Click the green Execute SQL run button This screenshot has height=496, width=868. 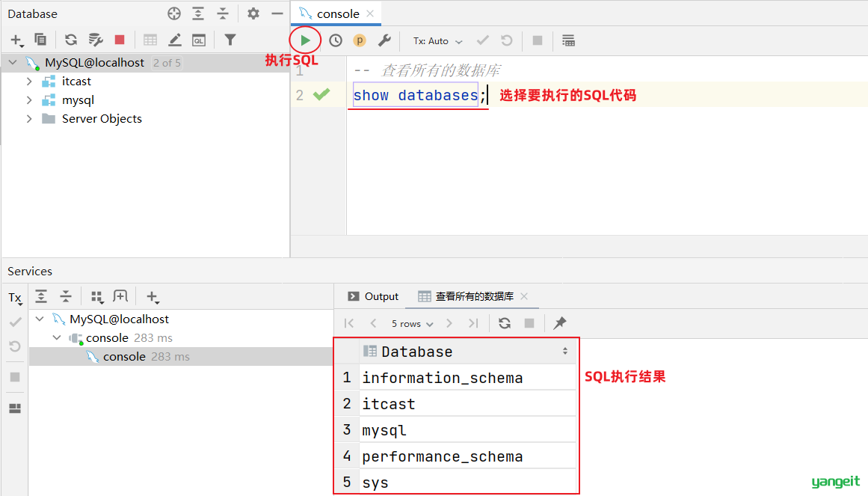[305, 40]
